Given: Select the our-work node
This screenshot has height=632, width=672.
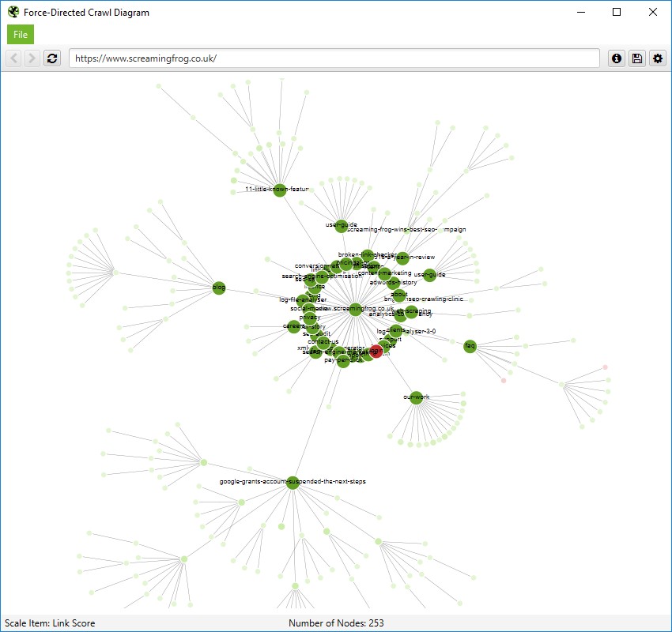Looking at the screenshot, I should [x=416, y=397].
